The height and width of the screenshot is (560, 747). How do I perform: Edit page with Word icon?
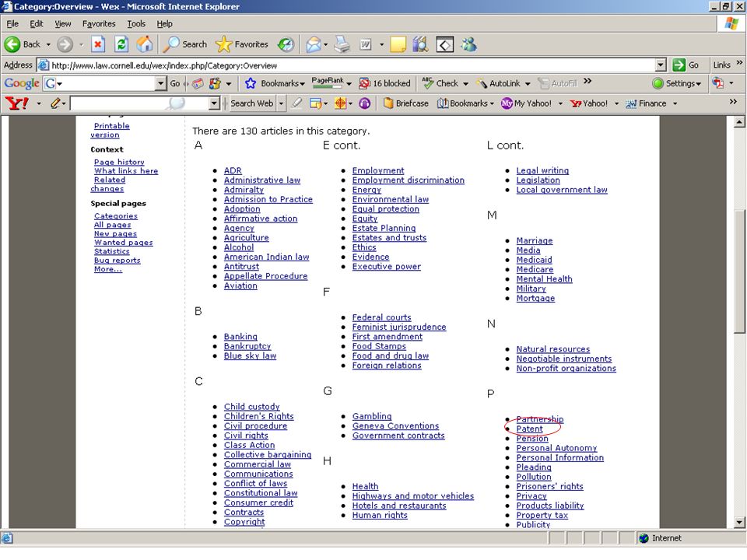pos(366,44)
